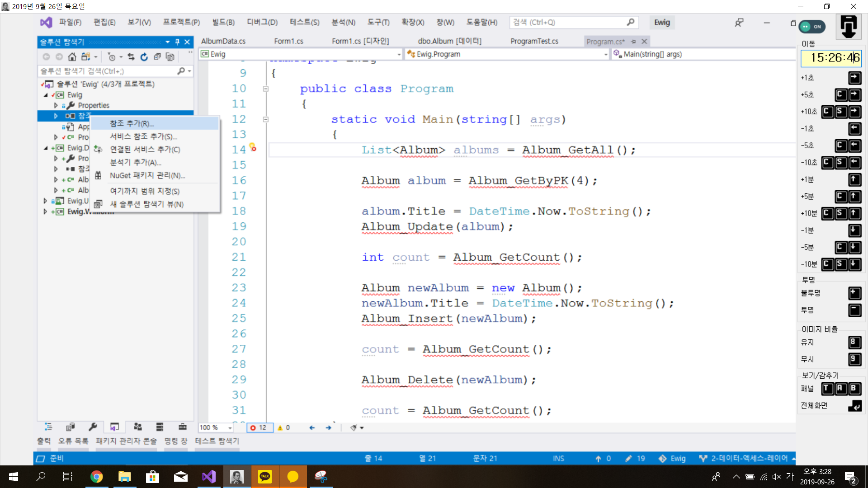This screenshot has height=488, width=868.
Task: Click the lightbulb error icon on line 14
Action: [x=252, y=147]
